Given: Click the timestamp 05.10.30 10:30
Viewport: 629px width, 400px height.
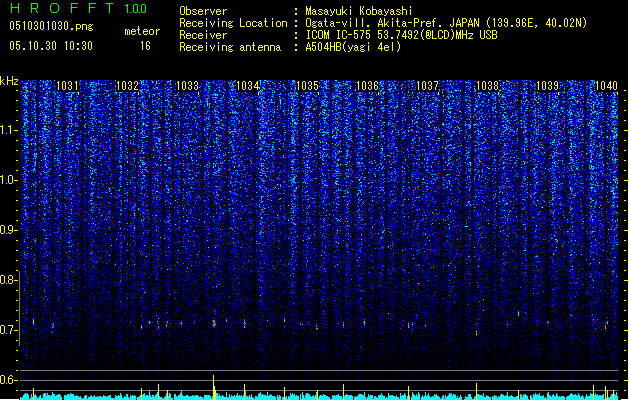Looking at the screenshot, I should click(51, 46).
